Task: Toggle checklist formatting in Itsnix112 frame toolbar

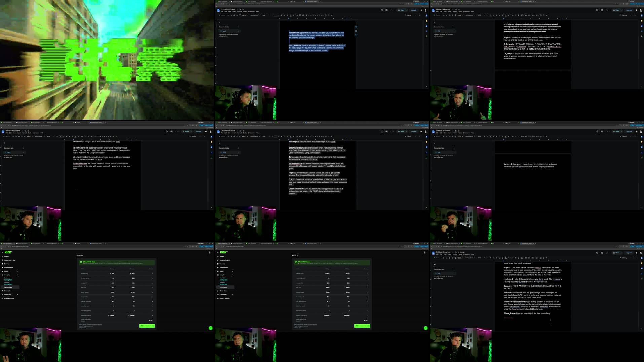Action: click(529, 137)
